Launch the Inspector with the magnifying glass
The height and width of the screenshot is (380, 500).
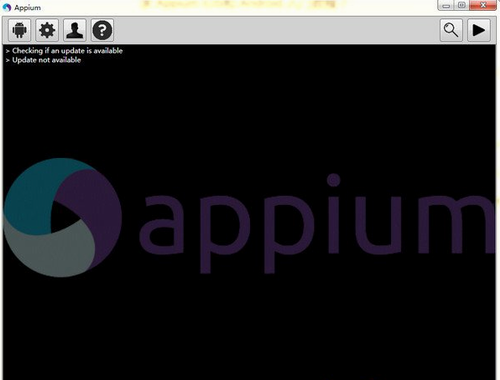451,30
